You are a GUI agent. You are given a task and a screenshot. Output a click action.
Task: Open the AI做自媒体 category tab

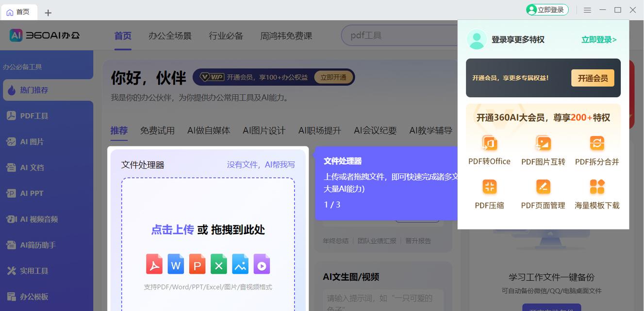click(209, 130)
